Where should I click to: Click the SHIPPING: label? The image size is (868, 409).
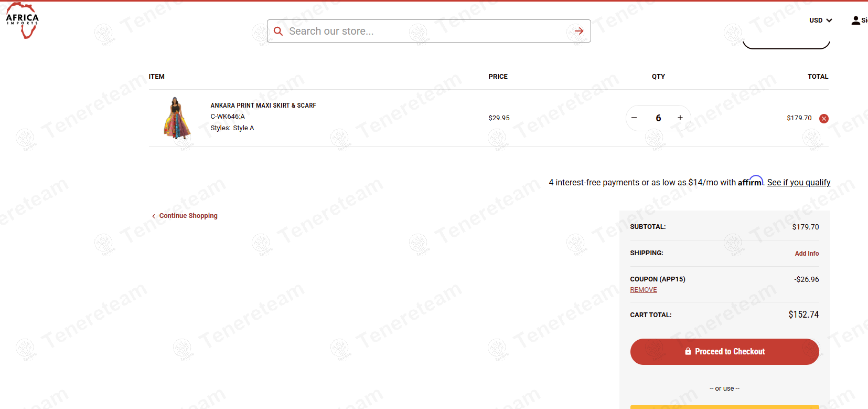click(x=647, y=253)
